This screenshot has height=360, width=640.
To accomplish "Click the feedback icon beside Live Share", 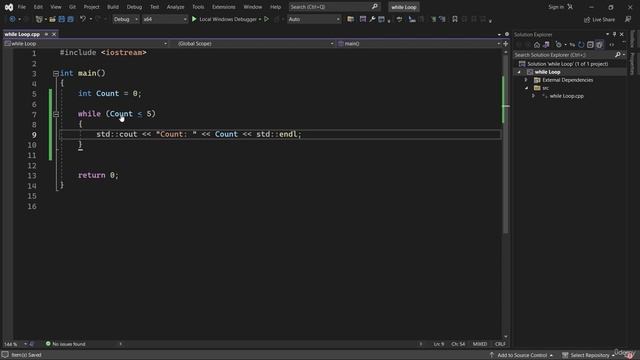I will click(x=628, y=19).
